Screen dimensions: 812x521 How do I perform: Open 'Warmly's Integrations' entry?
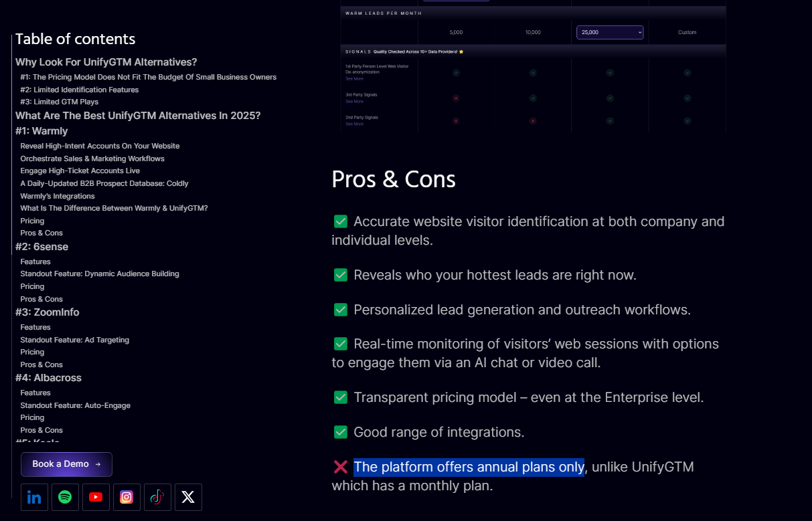[58, 196]
